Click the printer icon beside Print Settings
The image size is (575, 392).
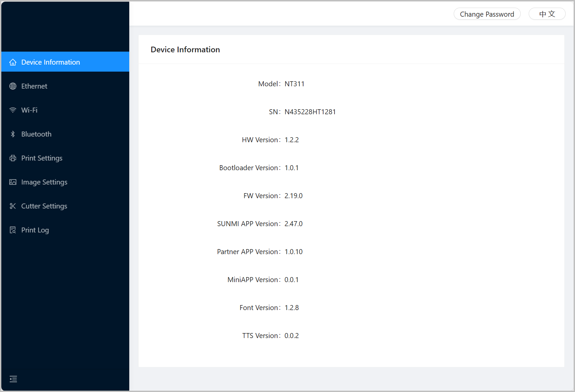click(13, 158)
